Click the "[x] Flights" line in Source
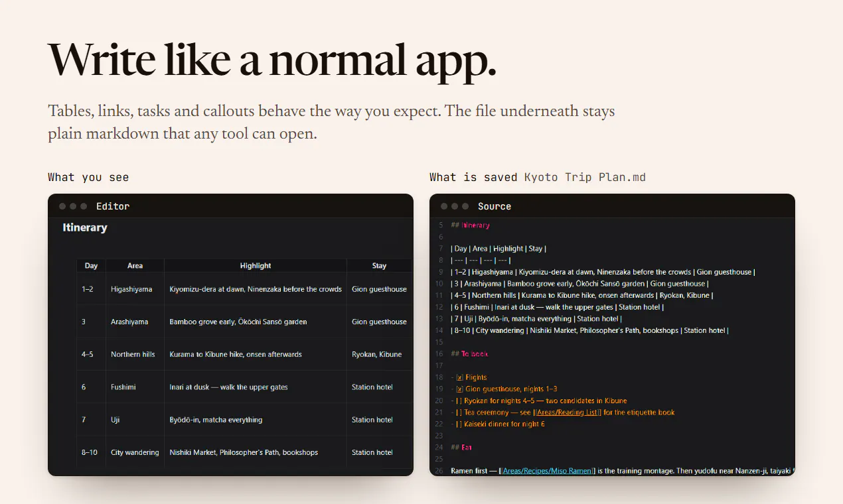The image size is (843, 504). coord(469,377)
